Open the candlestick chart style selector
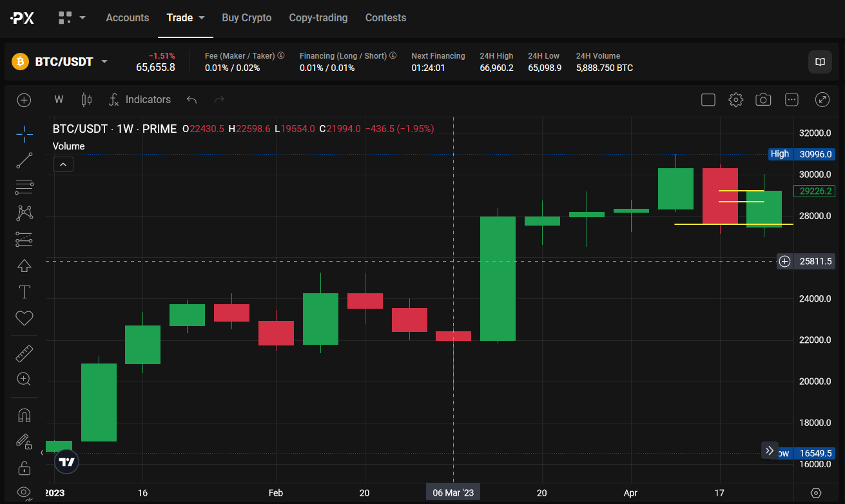This screenshot has width=845, height=504. [x=86, y=100]
